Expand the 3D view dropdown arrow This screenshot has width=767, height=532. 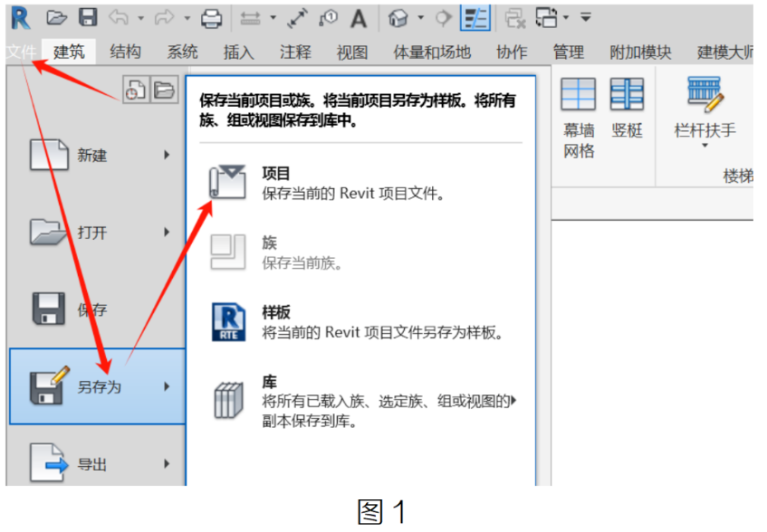click(x=421, y=18)
